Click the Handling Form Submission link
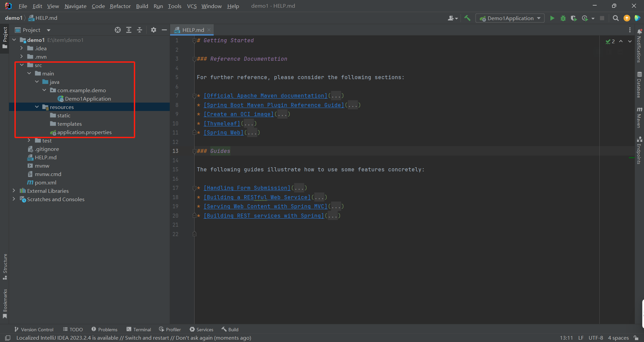 [x=247, y=188]
